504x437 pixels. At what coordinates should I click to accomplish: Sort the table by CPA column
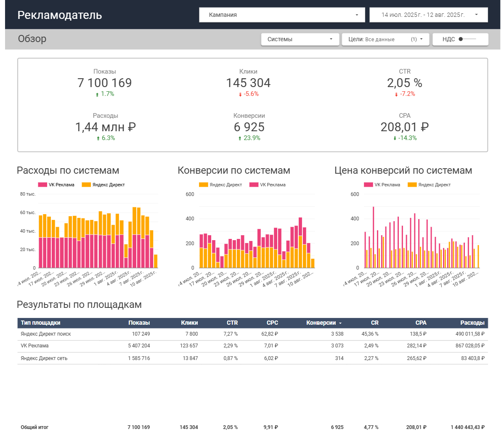[x=421, y=323]
